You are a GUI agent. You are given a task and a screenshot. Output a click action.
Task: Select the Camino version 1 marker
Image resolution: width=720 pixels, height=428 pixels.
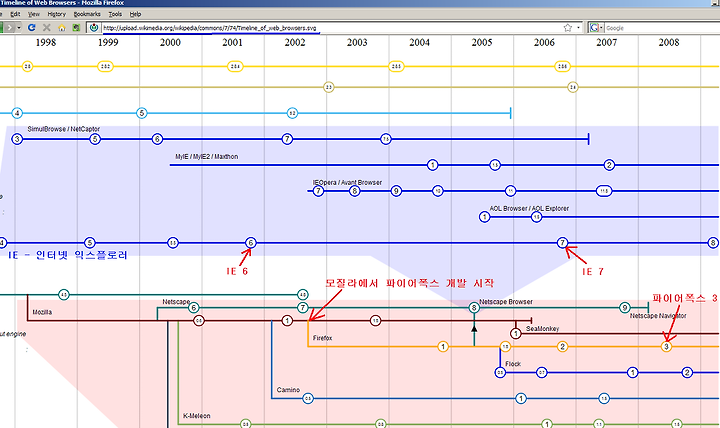click(521, 399)
